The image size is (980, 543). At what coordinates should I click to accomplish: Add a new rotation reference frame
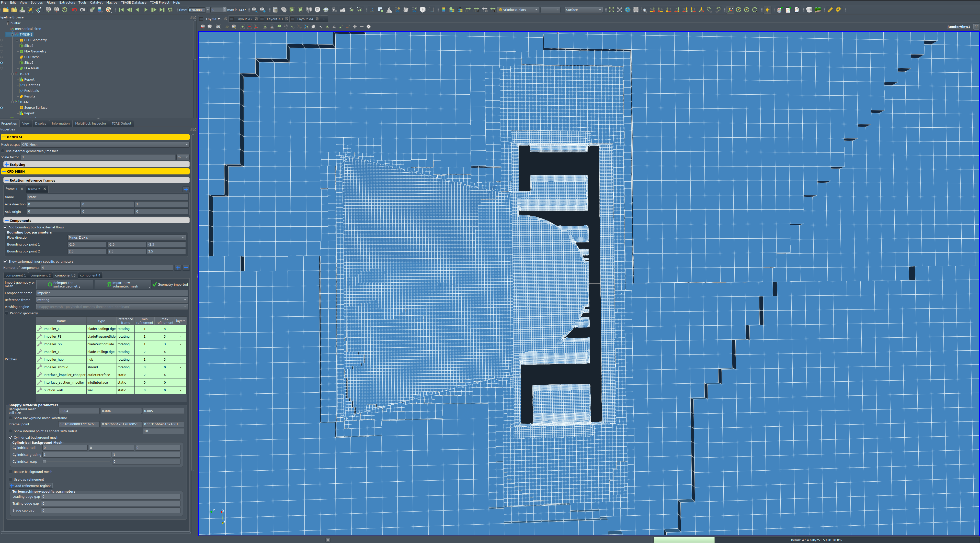pos(186,189)
